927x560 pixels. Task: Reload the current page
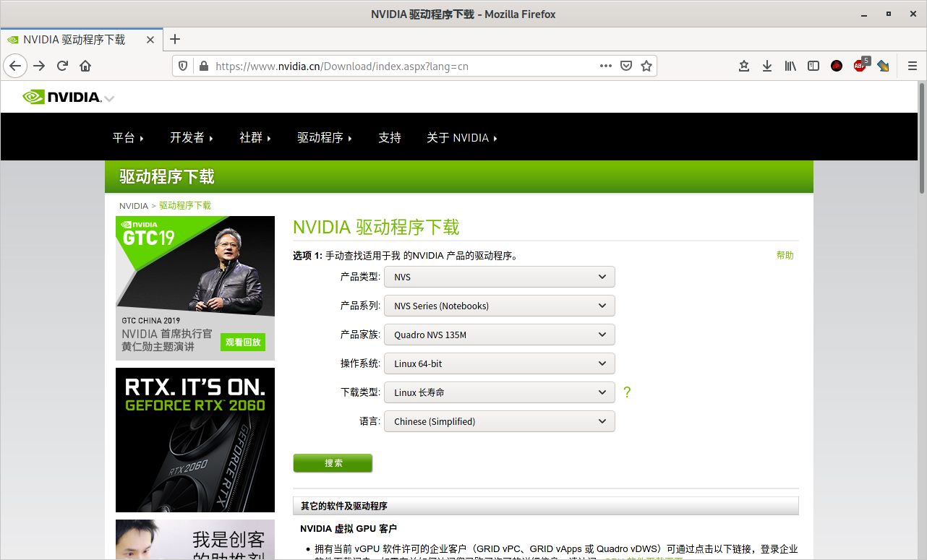point(62,66)
